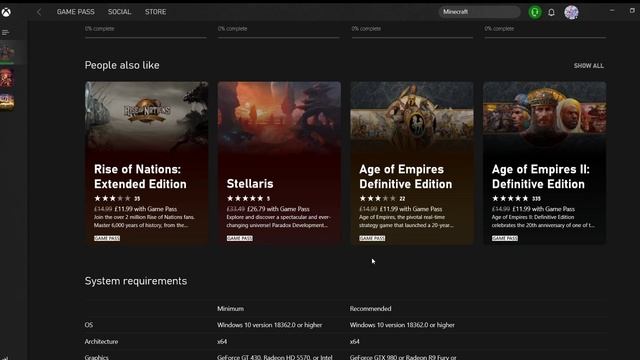Click Game Pass badge on Rise of Nations

107,238
